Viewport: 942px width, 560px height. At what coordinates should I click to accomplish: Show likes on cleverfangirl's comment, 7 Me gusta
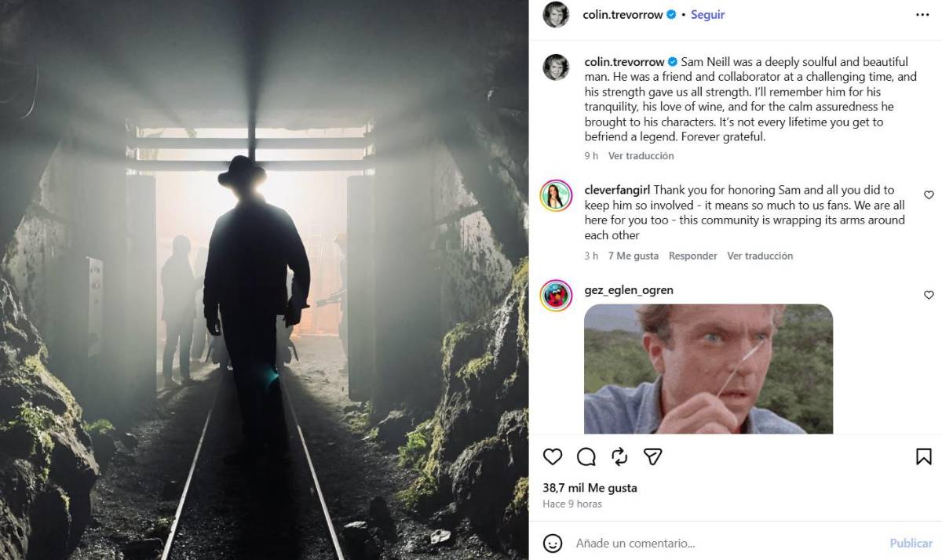coord(633,256)
